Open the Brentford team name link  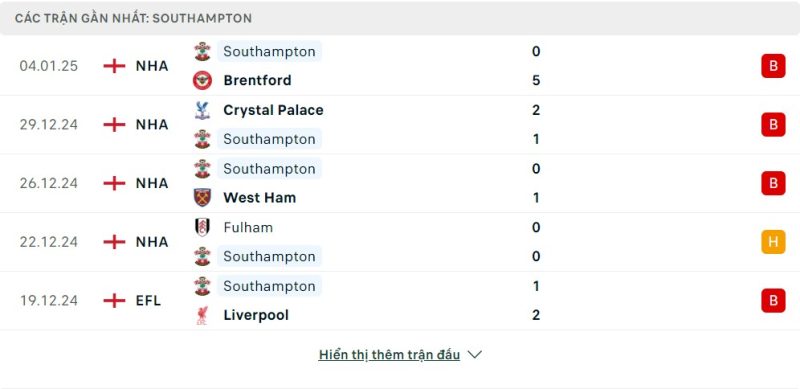point(257,81)
